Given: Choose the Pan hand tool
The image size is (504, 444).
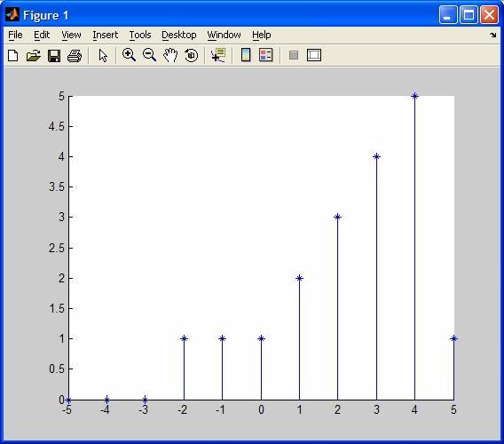Looking at the screenshot, I should pos(170,55).
